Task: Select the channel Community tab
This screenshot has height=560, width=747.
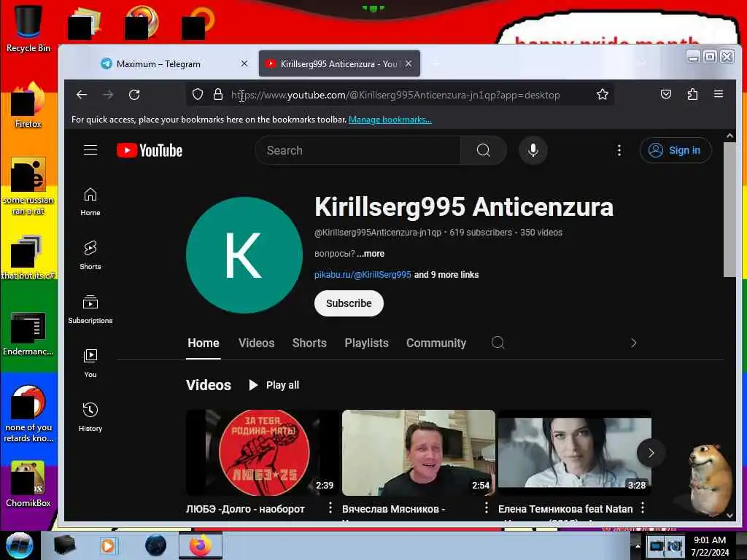Action: point(436,343)
